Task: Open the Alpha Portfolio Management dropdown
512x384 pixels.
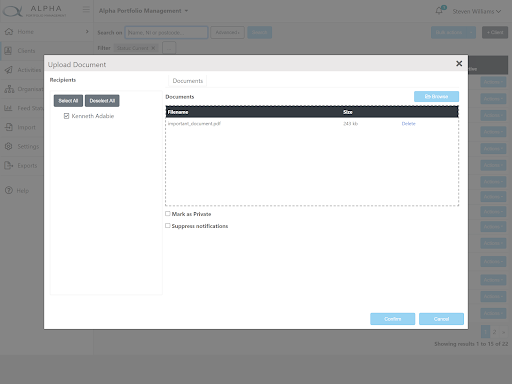Action: click(x=143, y=11)
